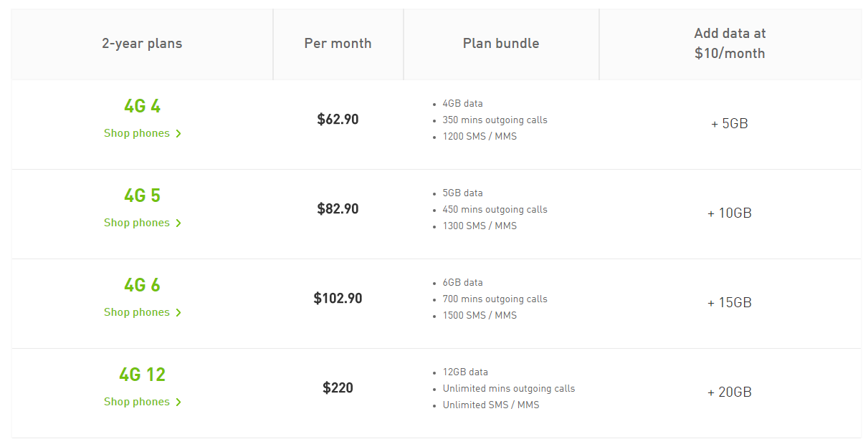
Task: Click the chevron arrow beside 4G 12 Shop phones
Action: point(178,402)
